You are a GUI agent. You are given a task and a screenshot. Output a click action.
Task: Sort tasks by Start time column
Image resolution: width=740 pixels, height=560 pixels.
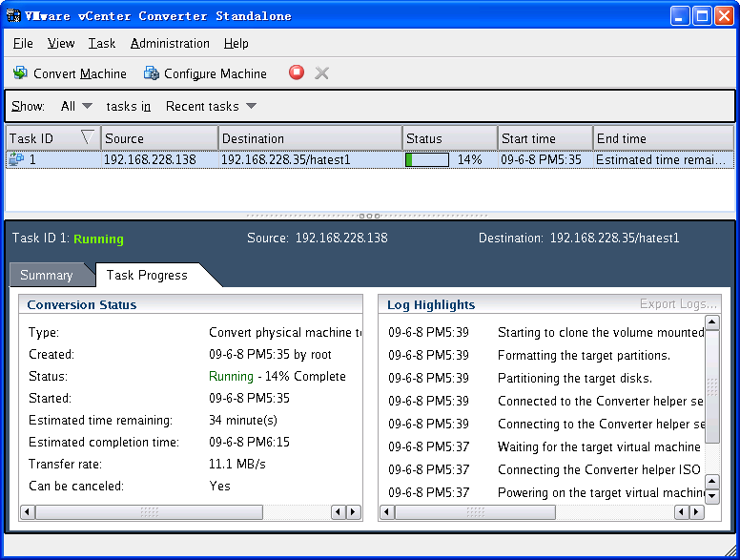pos(544,138)
